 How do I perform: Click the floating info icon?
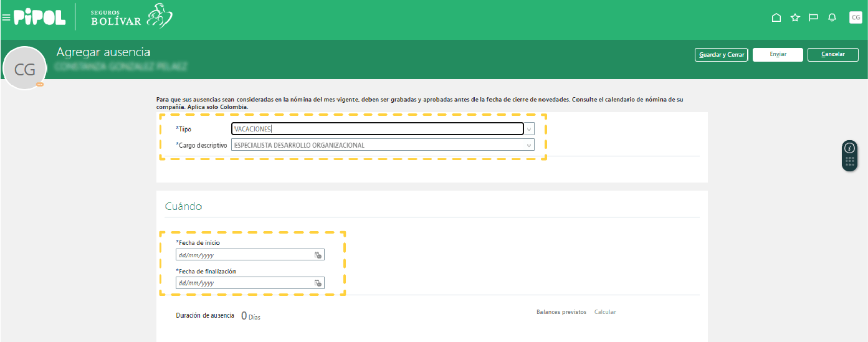(849, 148)
